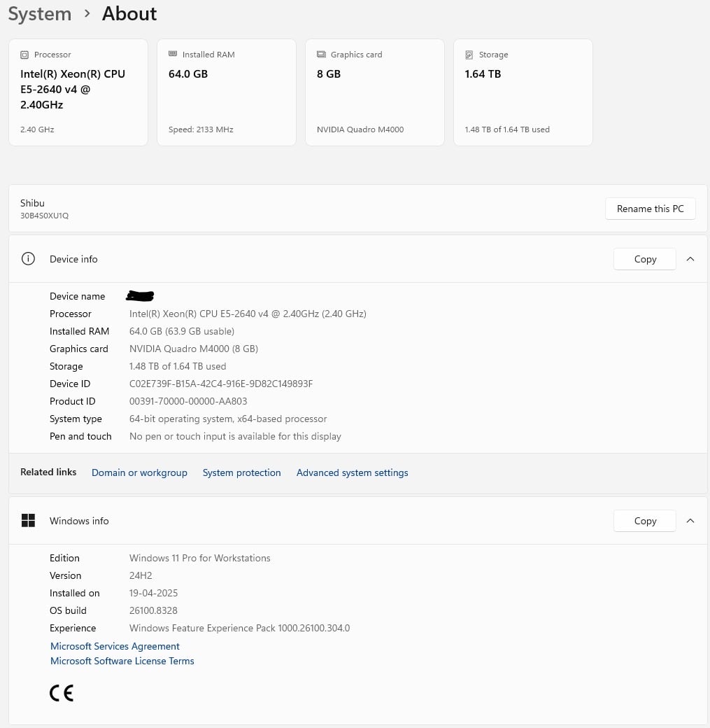Click the Storage drive icon

469,55
